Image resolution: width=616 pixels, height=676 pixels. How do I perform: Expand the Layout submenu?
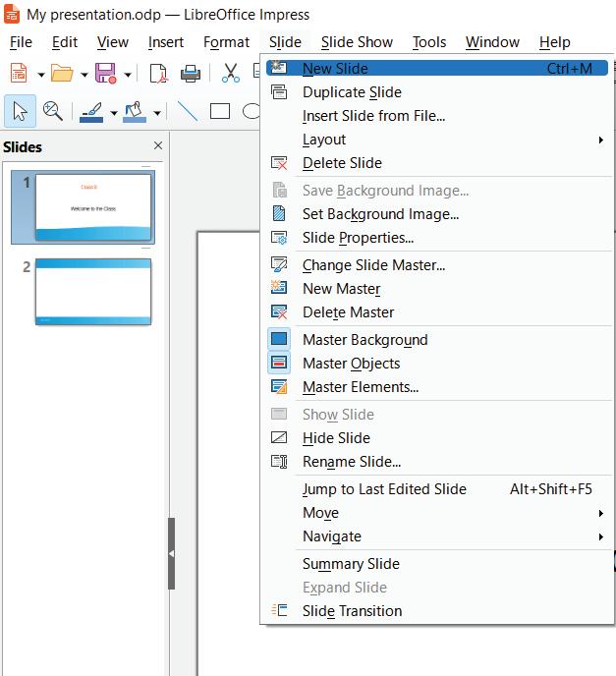[601, 140]
